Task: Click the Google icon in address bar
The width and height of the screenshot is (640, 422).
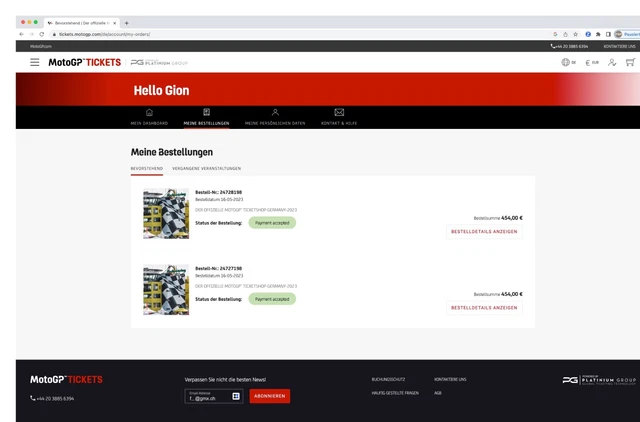Action: [x=555, y=34]
